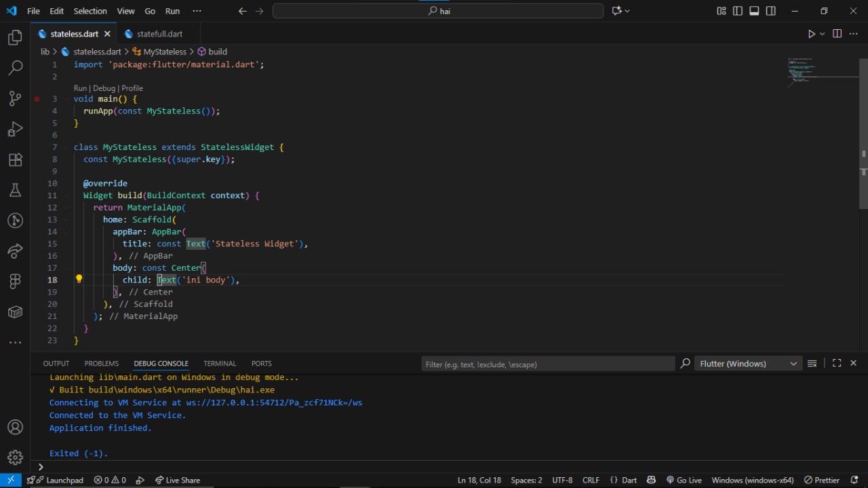Open the Explorer view in activity bar
Viewport: 868px width, 488px height.
(15, 38)
